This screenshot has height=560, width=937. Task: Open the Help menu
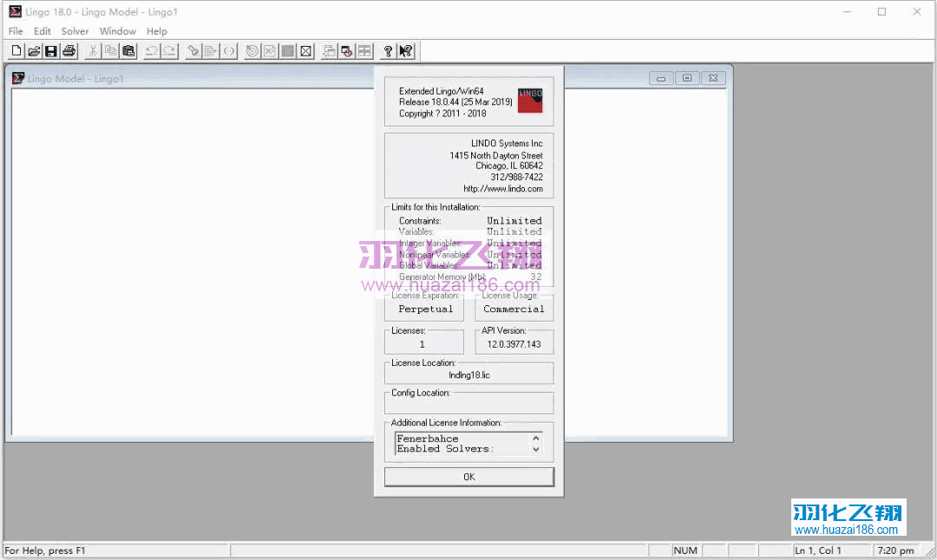point(156,31)
